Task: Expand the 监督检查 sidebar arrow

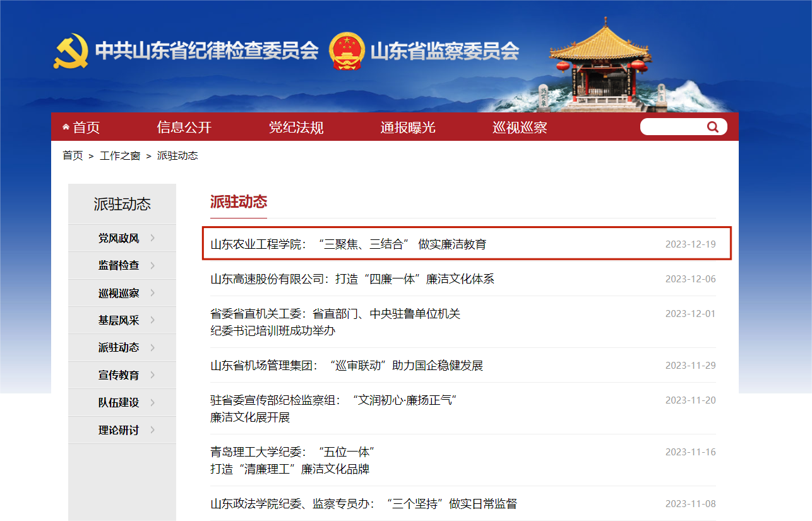Action: (152, 265)
